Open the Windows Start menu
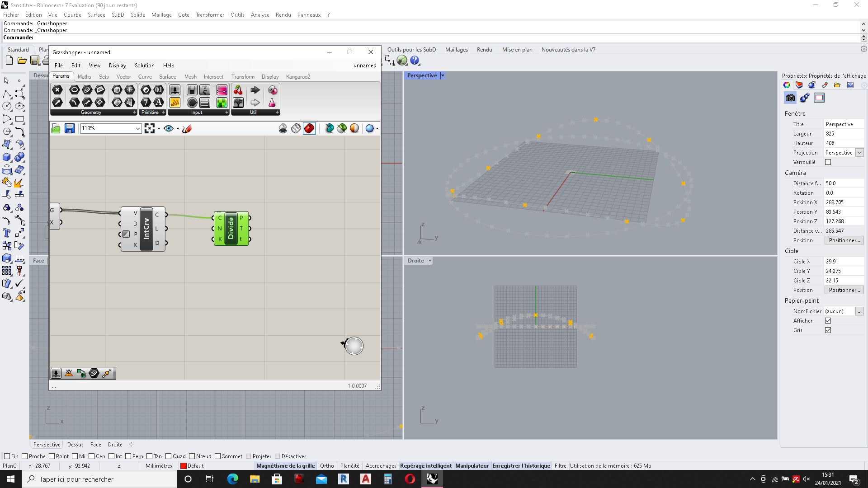The image size is (868, 488). click(11, 479)
